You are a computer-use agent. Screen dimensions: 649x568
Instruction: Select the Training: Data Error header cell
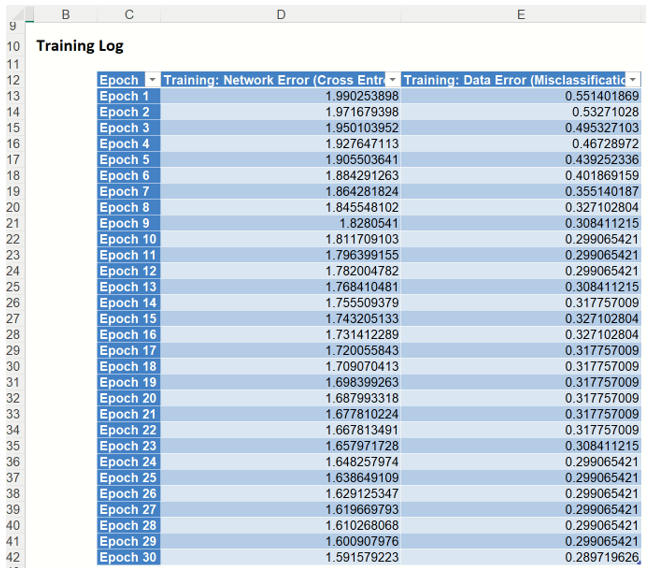pyautogui.click(x=521, y=79)
